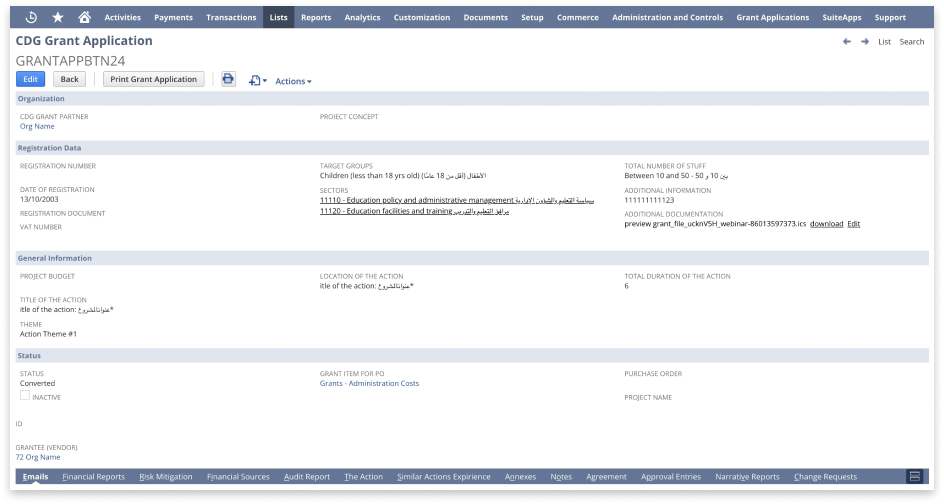Screen dimensions: 944x504
Task: Go to next record arrow
Action: click(865, 42)
